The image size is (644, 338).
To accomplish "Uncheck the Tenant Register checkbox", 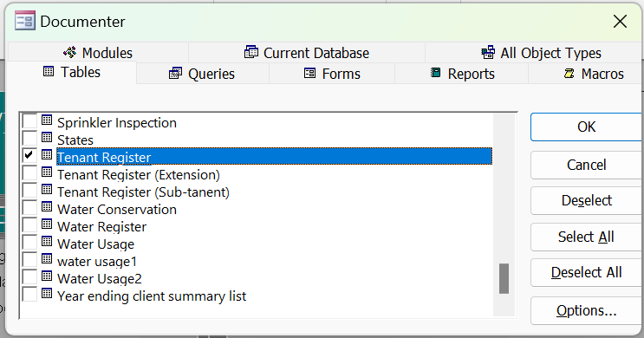I will click(29, 156).
